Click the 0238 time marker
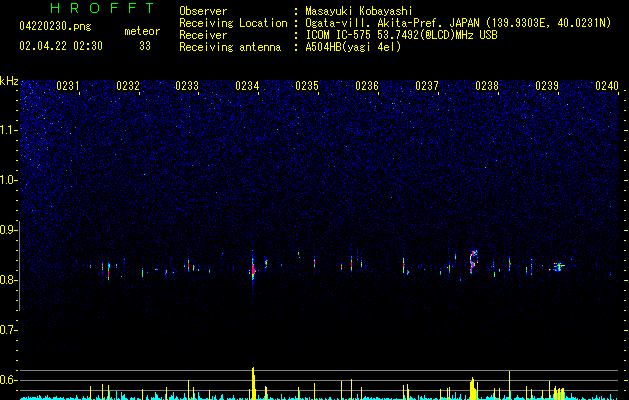 coord(487,86)
